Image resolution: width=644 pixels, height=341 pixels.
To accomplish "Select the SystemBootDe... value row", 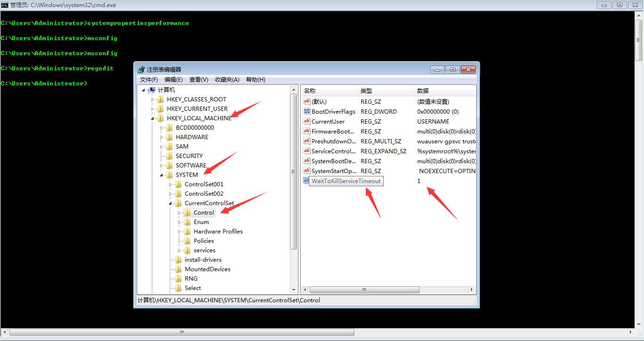I will (x=389, y=161).
